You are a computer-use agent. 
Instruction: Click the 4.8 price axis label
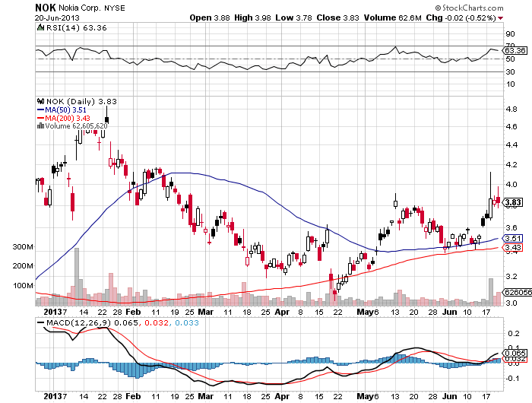tap(511, 109)
